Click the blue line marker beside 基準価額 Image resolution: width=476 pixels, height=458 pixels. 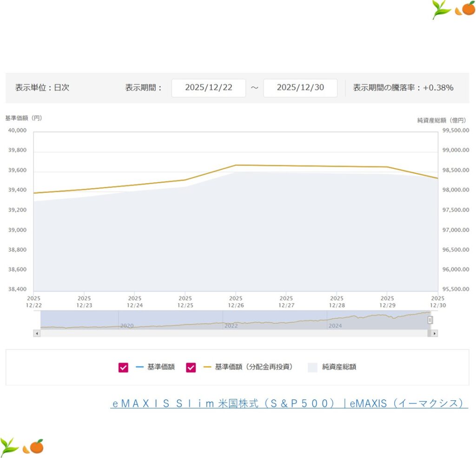click(x=139, y=367)
